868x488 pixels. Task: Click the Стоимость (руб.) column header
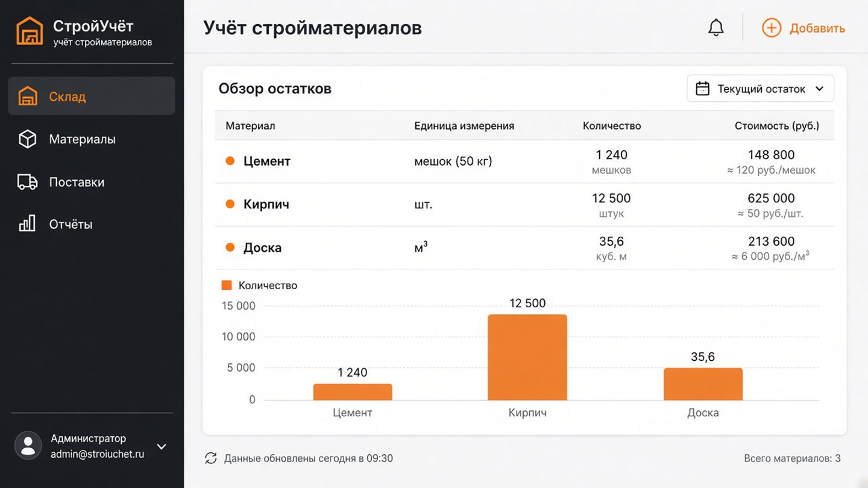pyautogui.click(x=777, y=126)
